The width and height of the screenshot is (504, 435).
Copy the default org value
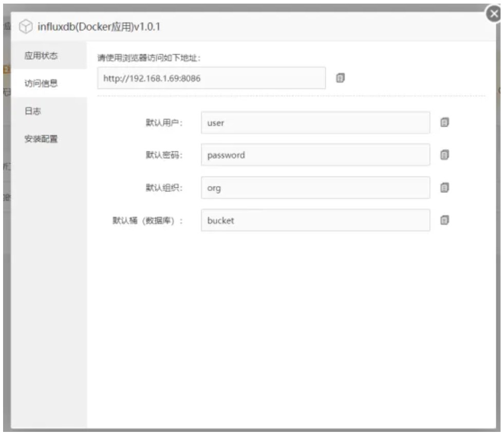(x=444, y=188)
